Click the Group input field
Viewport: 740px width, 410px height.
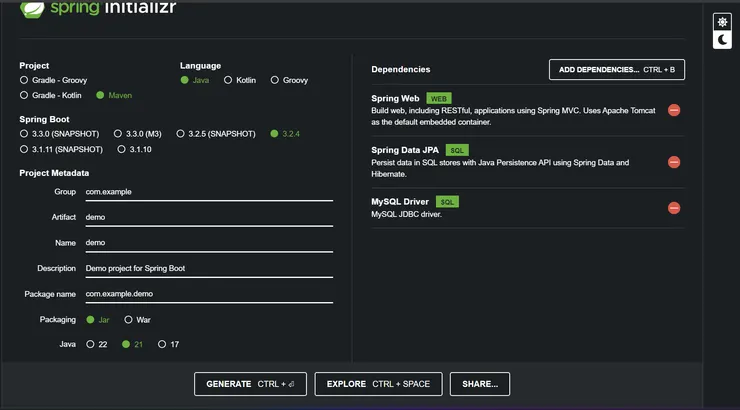click(208, 191)
